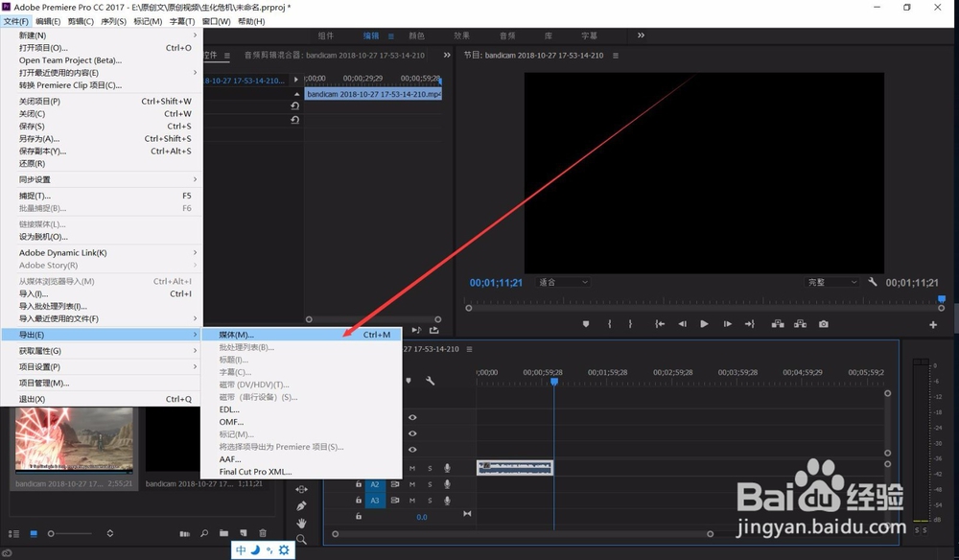Create a new bin folder
Screen dimensions: 959x560
[x=223, y=534]
